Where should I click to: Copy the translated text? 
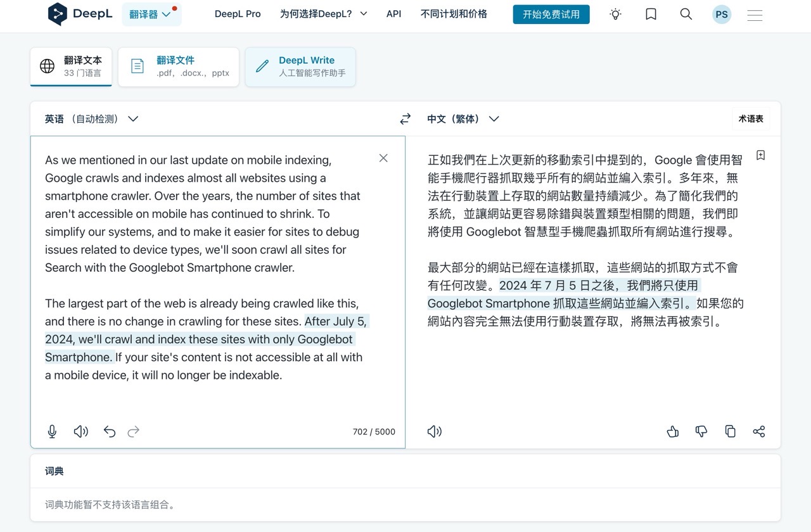coord(730,432)
